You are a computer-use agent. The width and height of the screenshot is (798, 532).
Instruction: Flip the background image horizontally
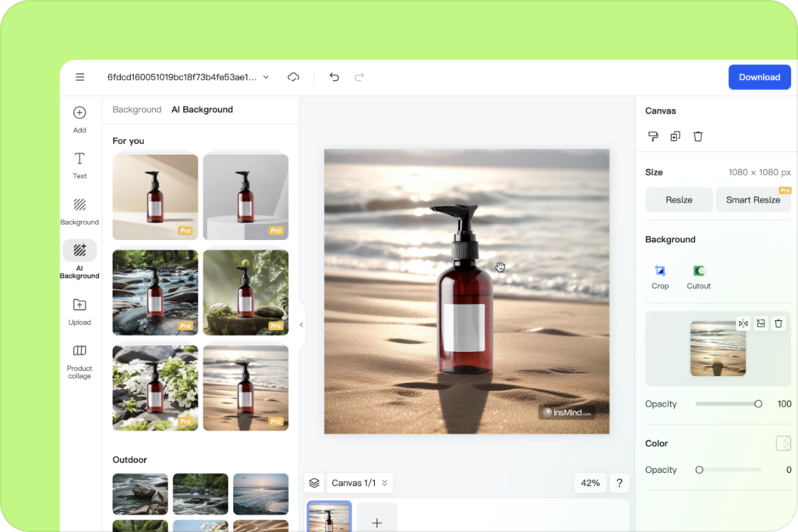(x=743, y=322)
